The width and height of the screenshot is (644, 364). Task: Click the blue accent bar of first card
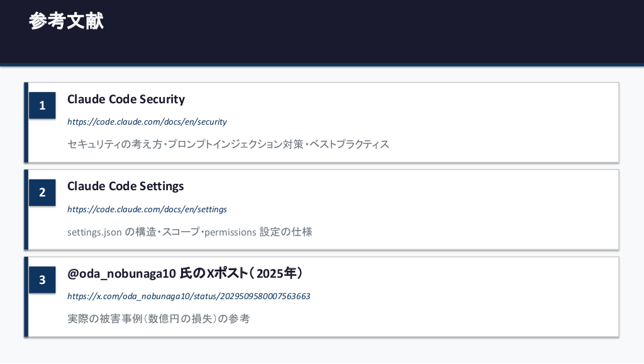(x=26, y=122)
